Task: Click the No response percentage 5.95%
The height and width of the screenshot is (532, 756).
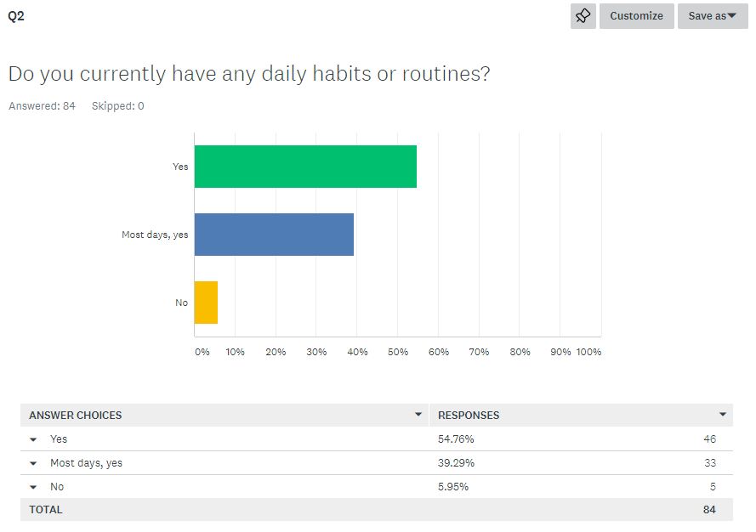Action: (453, 487)
